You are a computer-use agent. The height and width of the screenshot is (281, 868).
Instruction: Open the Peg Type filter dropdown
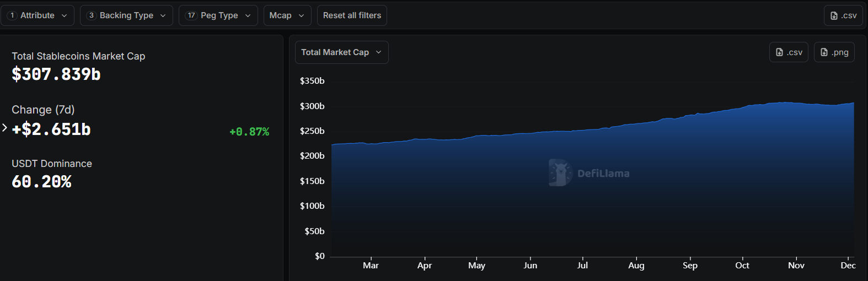(218, 15)
